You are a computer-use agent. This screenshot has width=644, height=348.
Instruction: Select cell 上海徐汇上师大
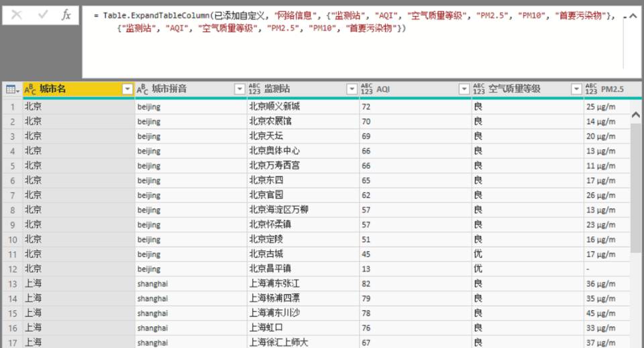[x=303, y=342]
